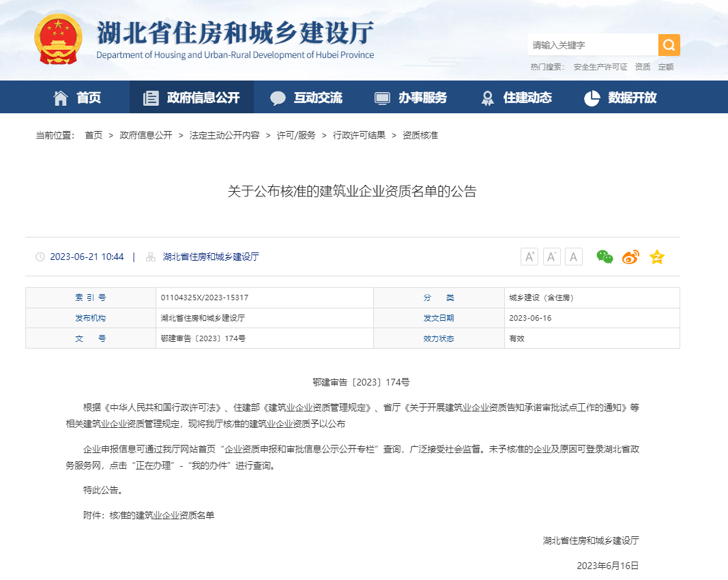Click source 湖北省住房和城乡建设厅 beside publish time
This screenshot has height=580, width=728.
[211, 257]
